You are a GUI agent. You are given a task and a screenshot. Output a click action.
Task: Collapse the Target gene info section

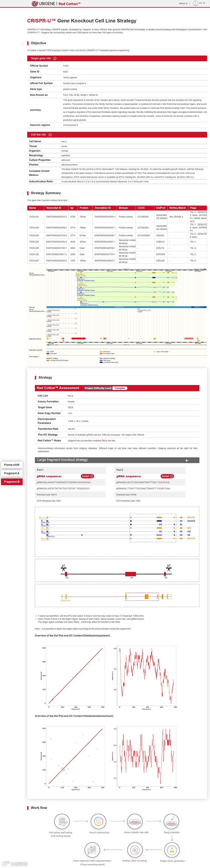(55, 59)
